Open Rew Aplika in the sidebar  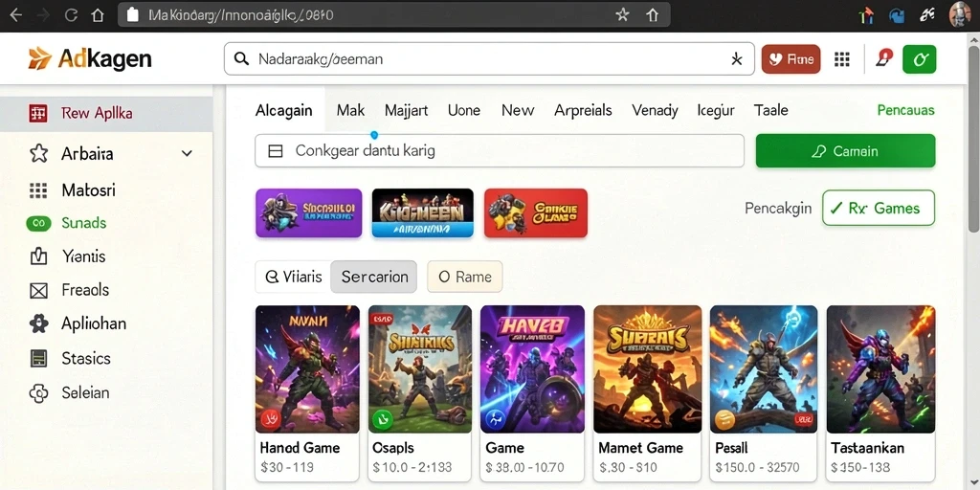106,113
